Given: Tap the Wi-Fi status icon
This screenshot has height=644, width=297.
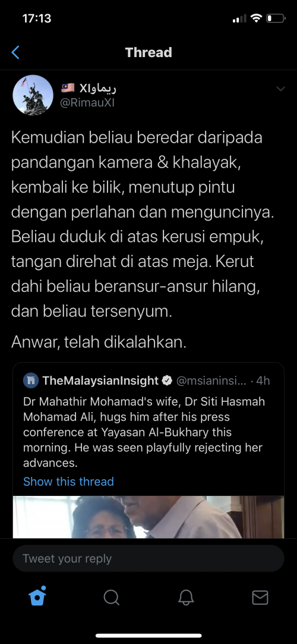Looking at the screenshot, I should point(257,18).
